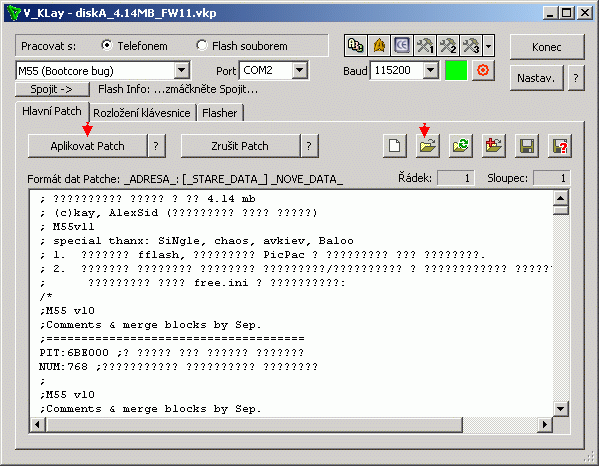Select the Telefonem radio button

pyautogui.click(x=107, y=45)
